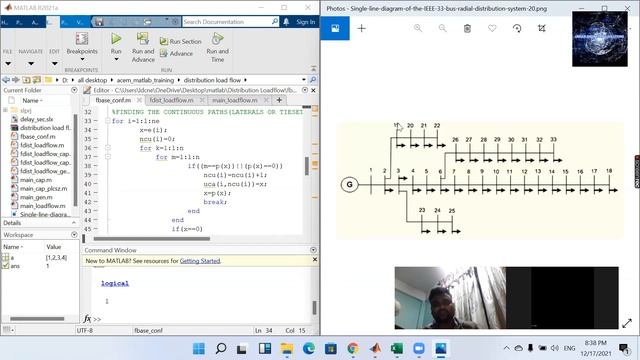Open Windows Start menu

pyautogui.click(x=199, y=349)
